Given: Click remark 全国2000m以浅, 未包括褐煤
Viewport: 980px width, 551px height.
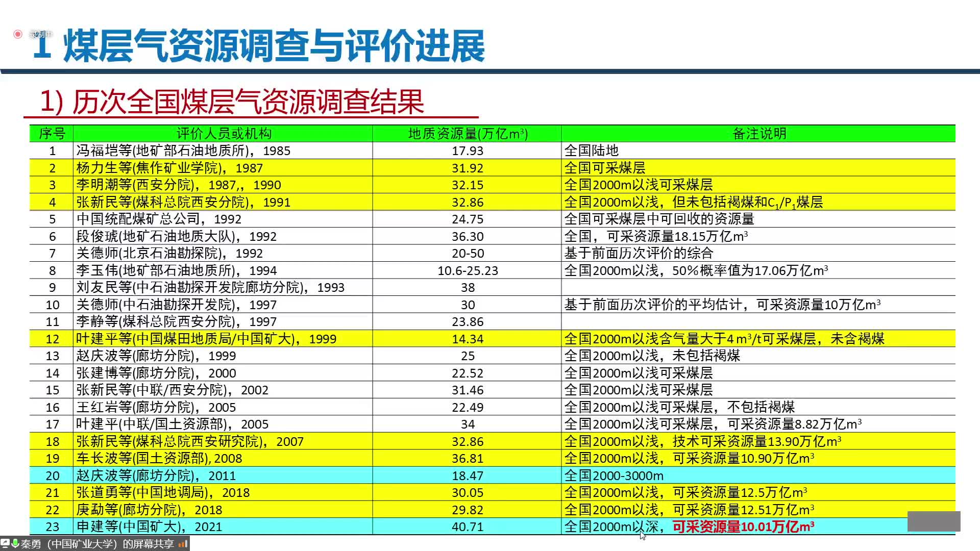Looking at the screenshot, I should (x=652, y=356).
